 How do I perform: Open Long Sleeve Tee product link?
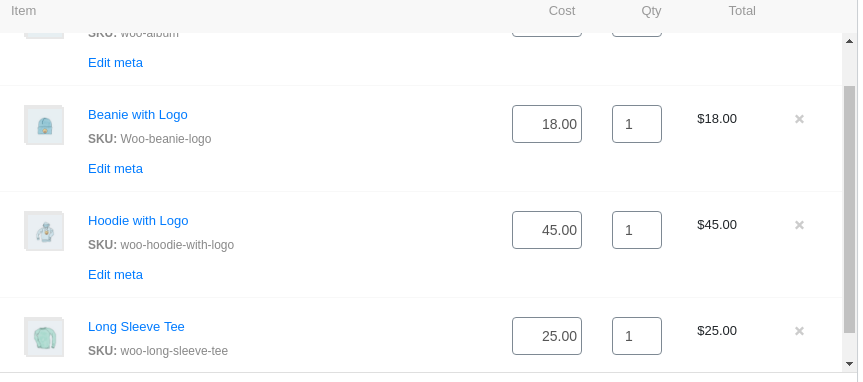click(x=136, y=326)
